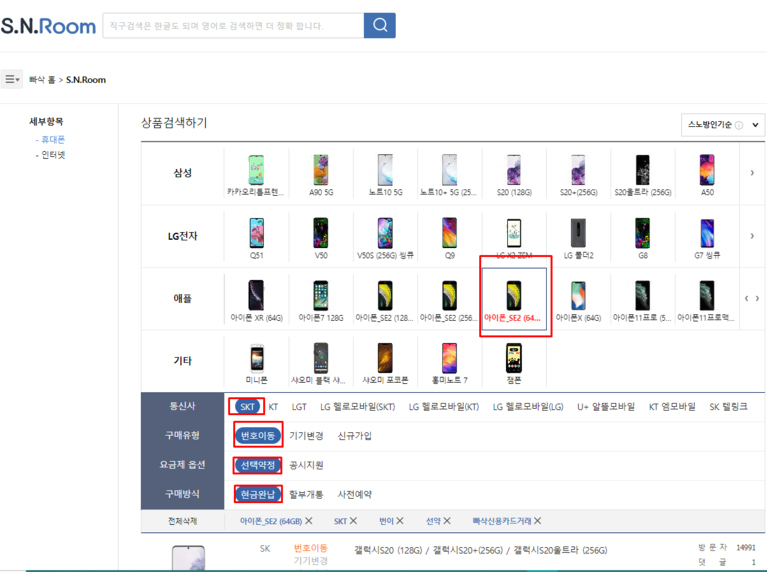
Task: Choose the LG V50 phone
Action: (x=321, y=238)
